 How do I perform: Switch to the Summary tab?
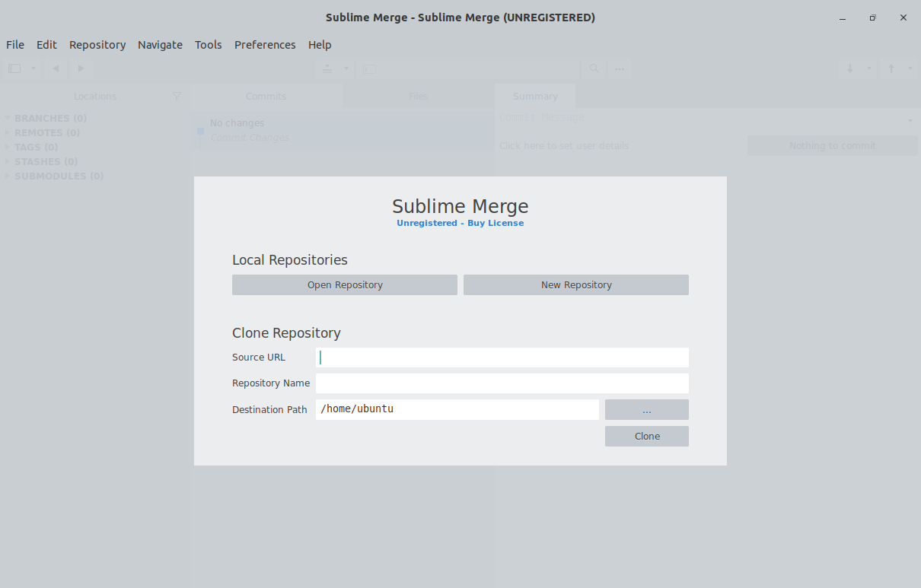[535, 97]
